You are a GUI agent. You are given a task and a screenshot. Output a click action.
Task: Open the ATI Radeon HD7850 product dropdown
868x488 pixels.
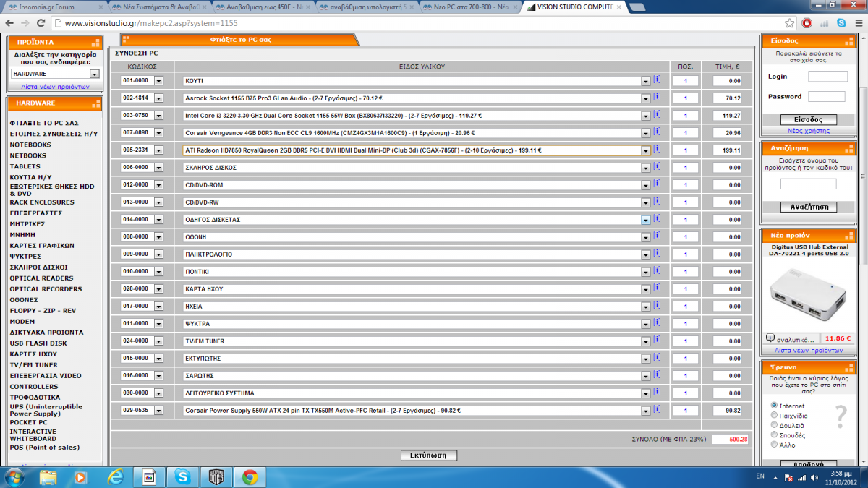646,150
